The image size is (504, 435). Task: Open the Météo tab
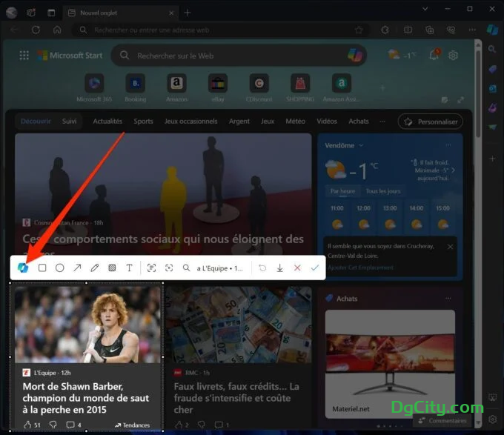click(x=295, y=121)
